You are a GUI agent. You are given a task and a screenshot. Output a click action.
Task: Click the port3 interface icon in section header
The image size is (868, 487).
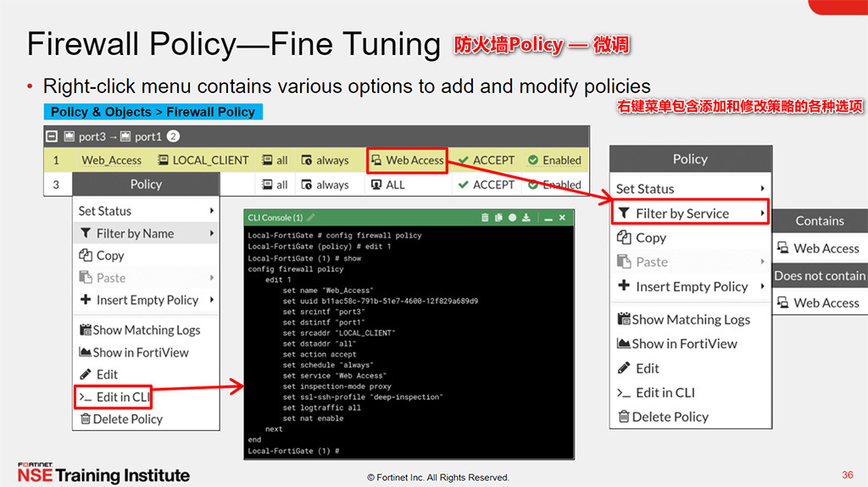(70, 136)
